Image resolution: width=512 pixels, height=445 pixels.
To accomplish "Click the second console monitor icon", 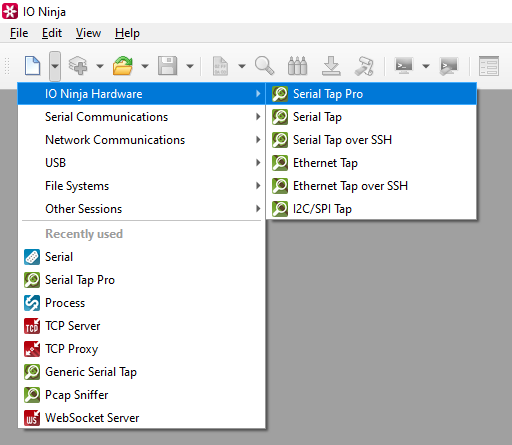I will pos(448,66).
